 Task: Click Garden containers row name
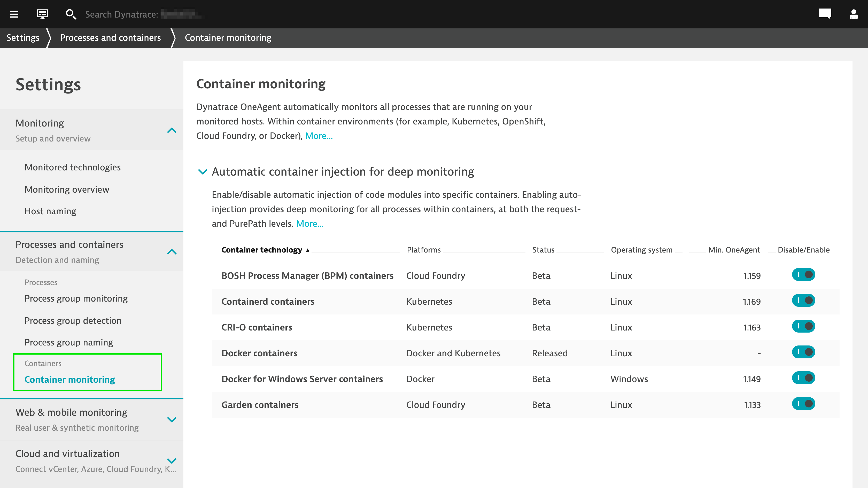[x=260, y=405]
